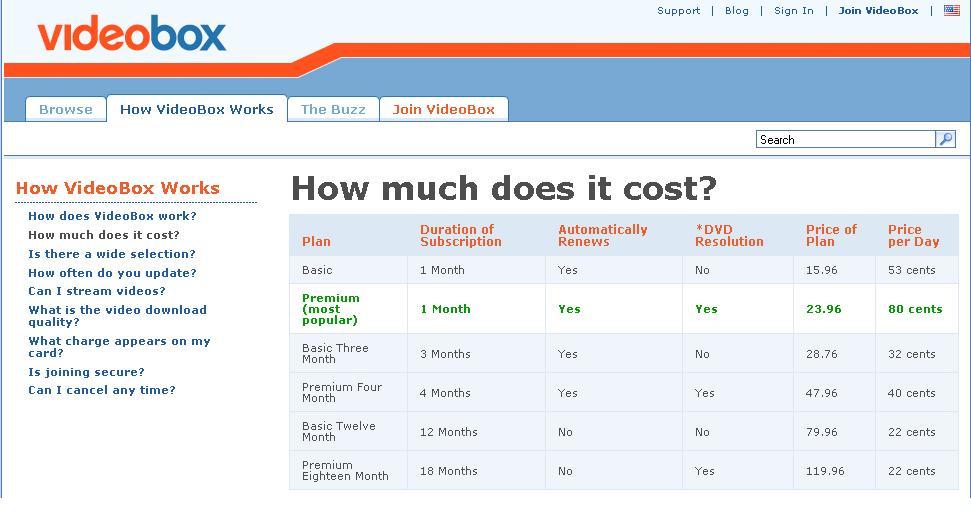Select the How VideoBox Works tab
The image size is (971, 519).
(x=197, y=109)
